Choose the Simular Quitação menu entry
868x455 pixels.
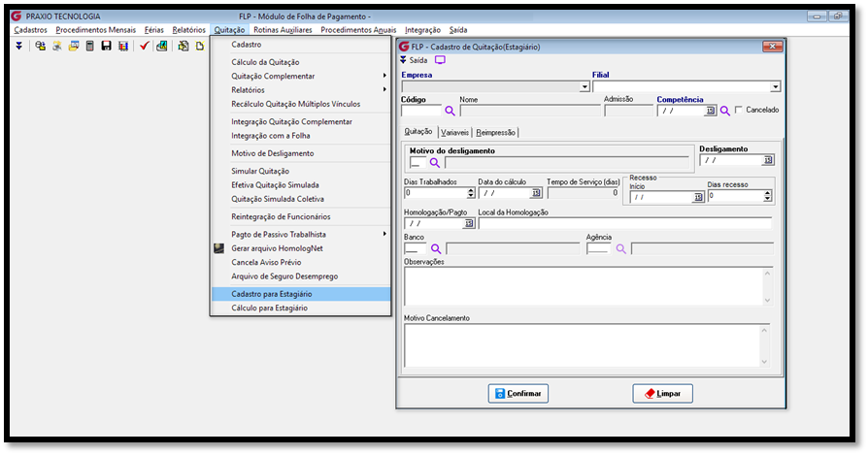301,171
